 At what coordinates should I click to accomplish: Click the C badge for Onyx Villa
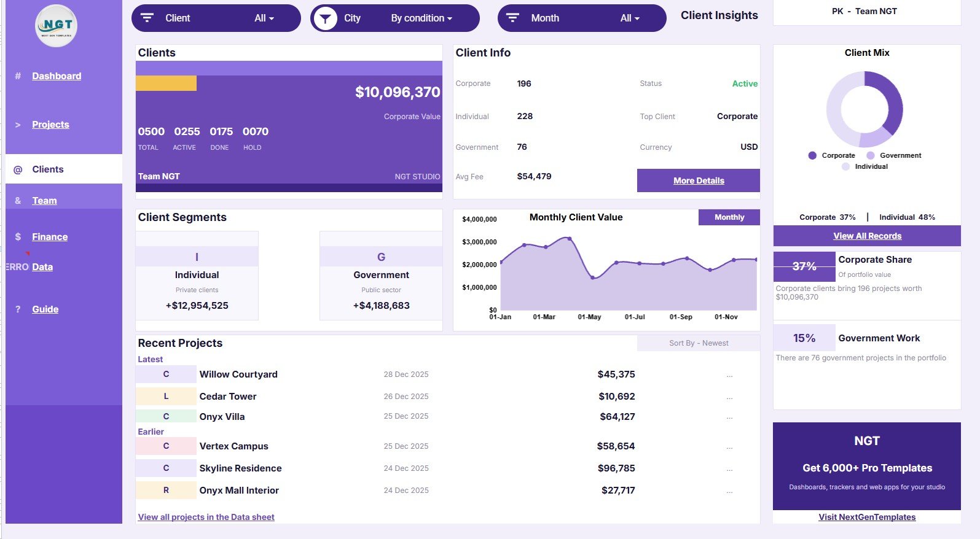[166, 416]
